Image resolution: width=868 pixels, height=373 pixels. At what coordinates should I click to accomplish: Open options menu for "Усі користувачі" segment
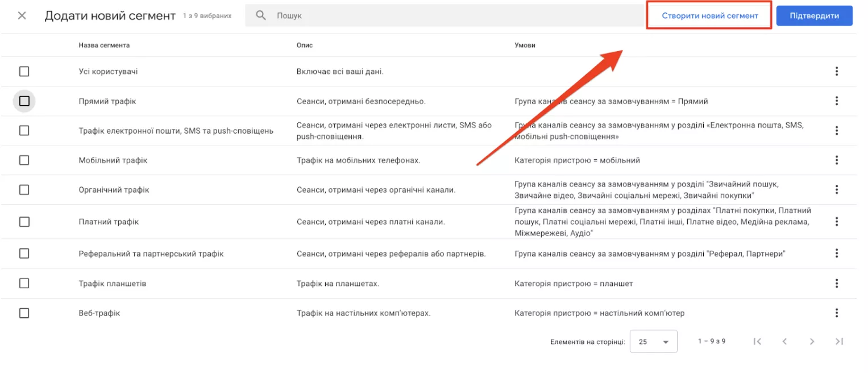coord(836,71)
